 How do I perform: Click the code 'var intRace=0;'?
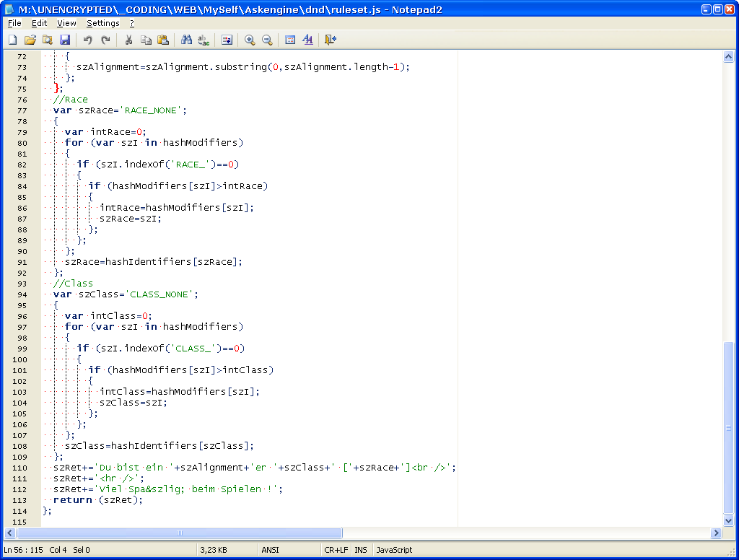pos(105,132)
